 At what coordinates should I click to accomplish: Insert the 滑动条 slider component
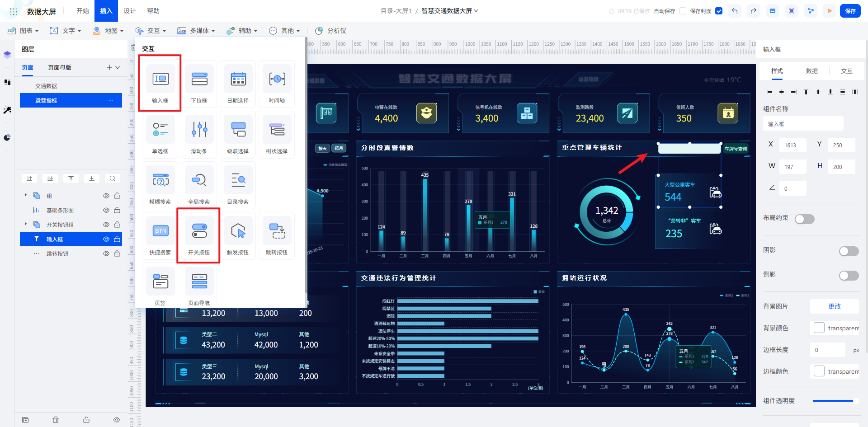[199, 134]
